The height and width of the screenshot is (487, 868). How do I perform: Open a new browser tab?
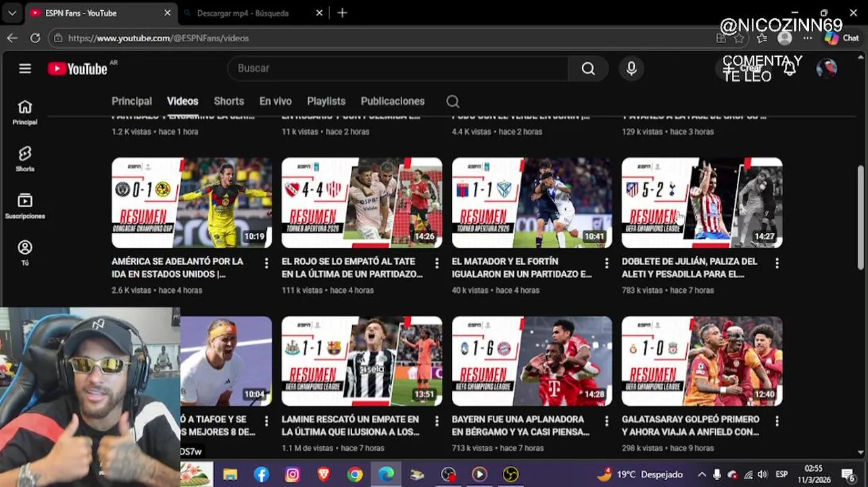[x=342, y=13]
